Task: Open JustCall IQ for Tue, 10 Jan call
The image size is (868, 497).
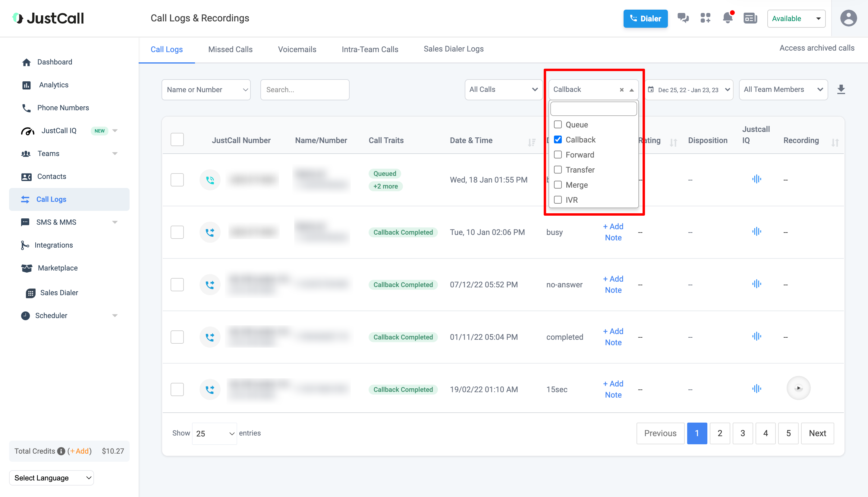Action: [756, 231]
